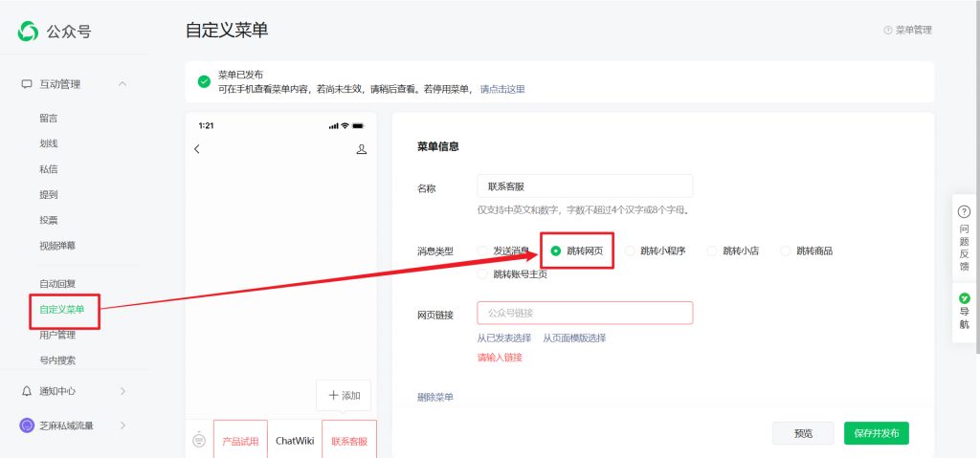The height and width of the screenshot is (458, 980).
Task: Open 用户管理 in the sidebar
Action: [x=57, y=335]
